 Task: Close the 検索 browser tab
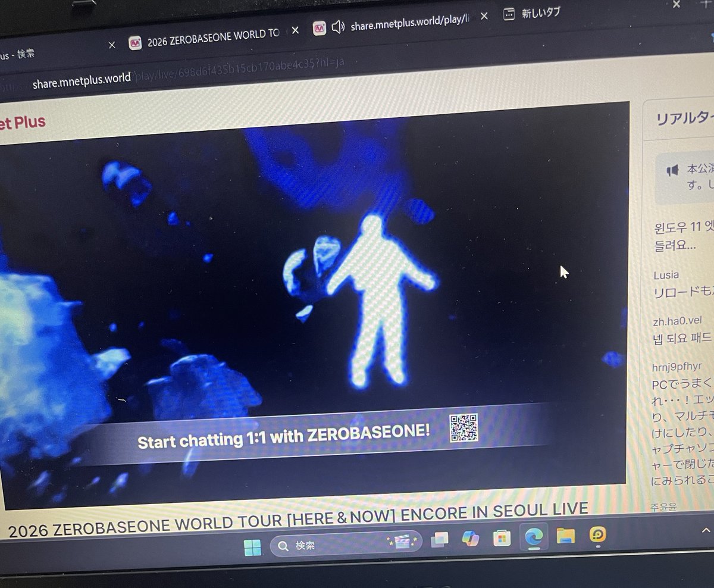[x=112, y=45]
